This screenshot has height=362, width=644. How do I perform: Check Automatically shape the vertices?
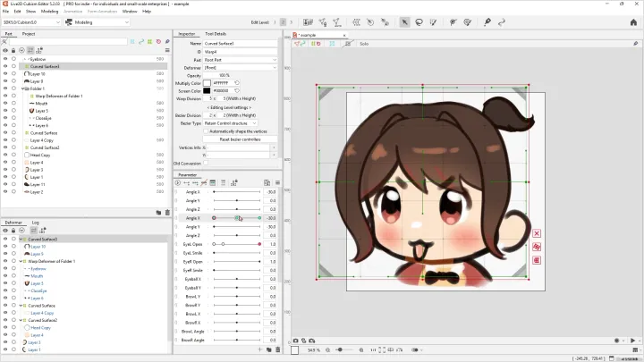click(x=206, y=131)
